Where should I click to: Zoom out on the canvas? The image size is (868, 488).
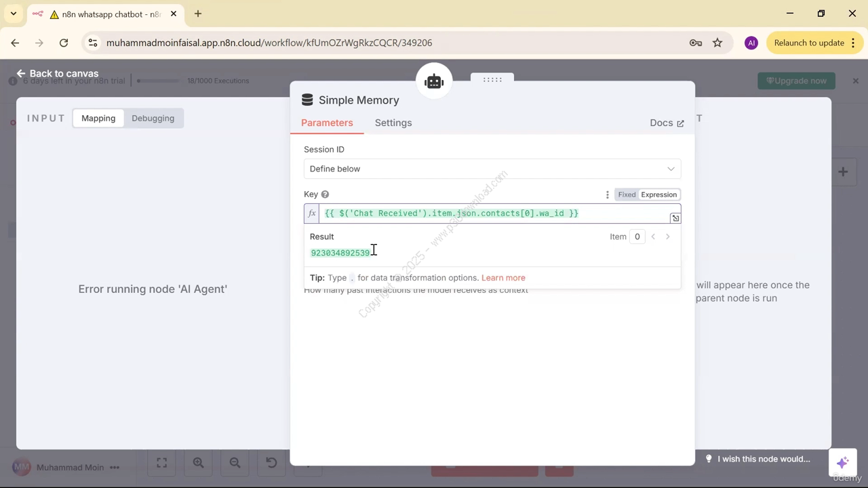235,462
